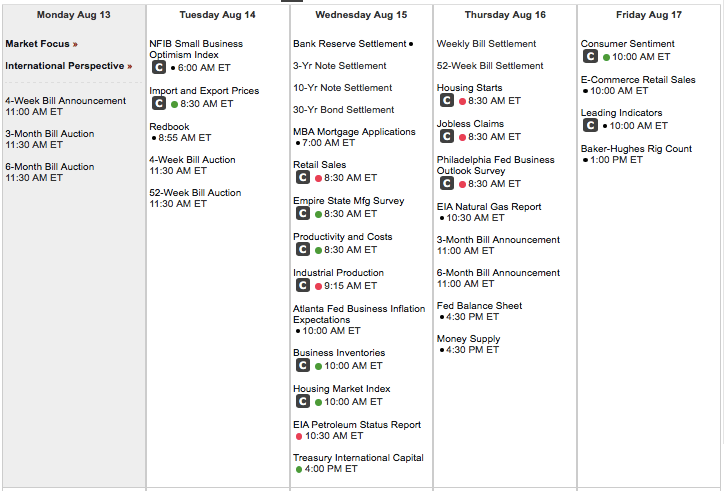Expand the Market Focus section
Viewport: 724px width, 491px height.
coord(41,44)
